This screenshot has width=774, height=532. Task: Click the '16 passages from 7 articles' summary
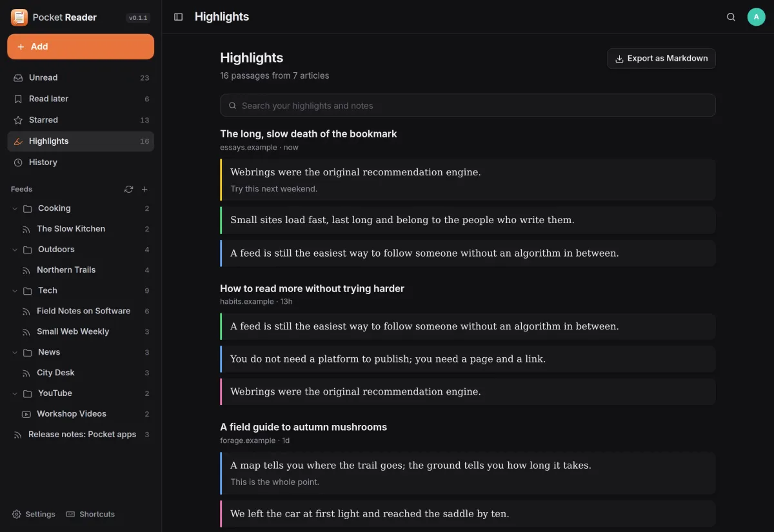coord(274,76)
